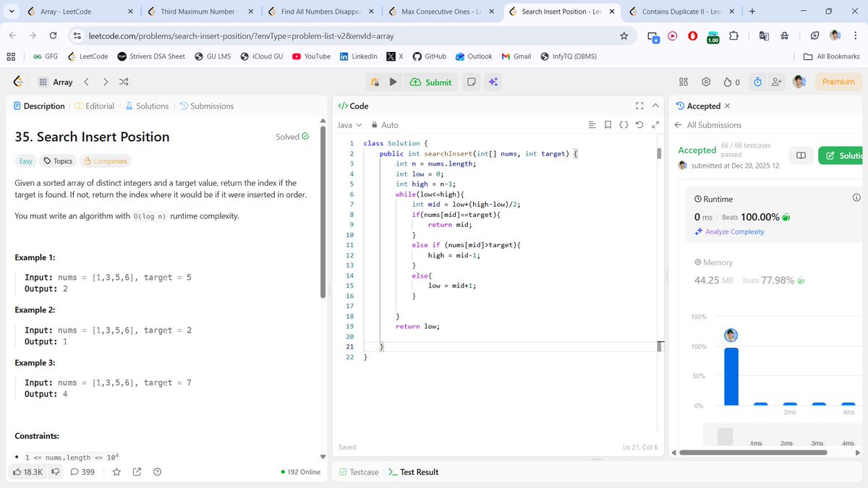The width and height of the screenshot is (868, 488).
Task: Start the stopwatch timer icon
Action: (x=757, y=82)
